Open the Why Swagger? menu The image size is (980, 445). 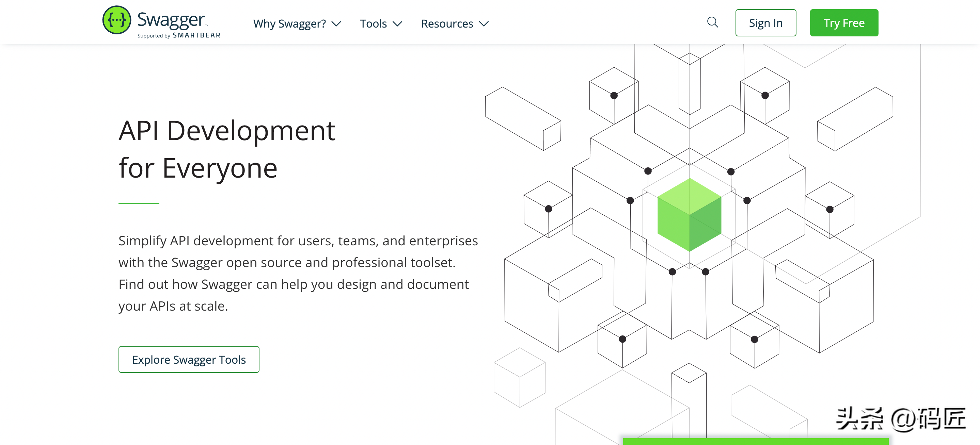[297, 23]
